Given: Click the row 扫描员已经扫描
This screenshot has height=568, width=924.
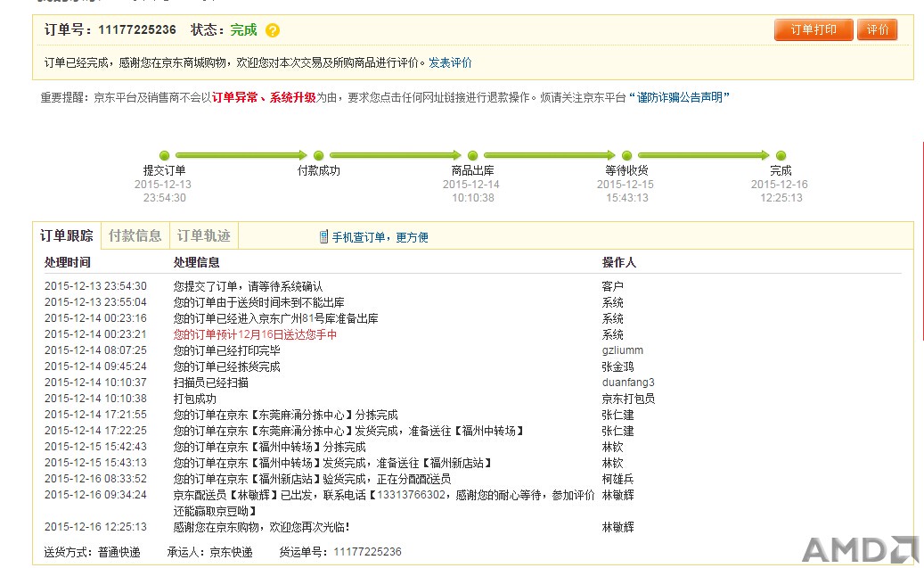Looking at the screenshot, I should [x=211, y=383].
